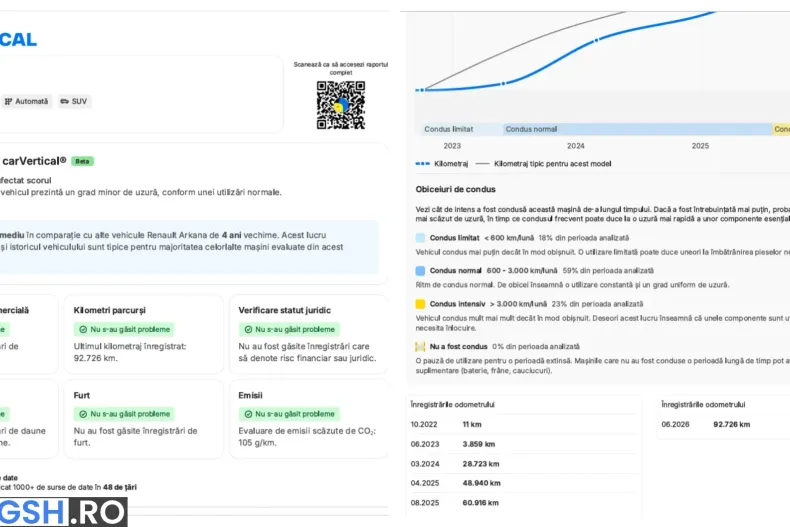
Task: Click the check icon under Emisii
Action: [x=248, y=414]
